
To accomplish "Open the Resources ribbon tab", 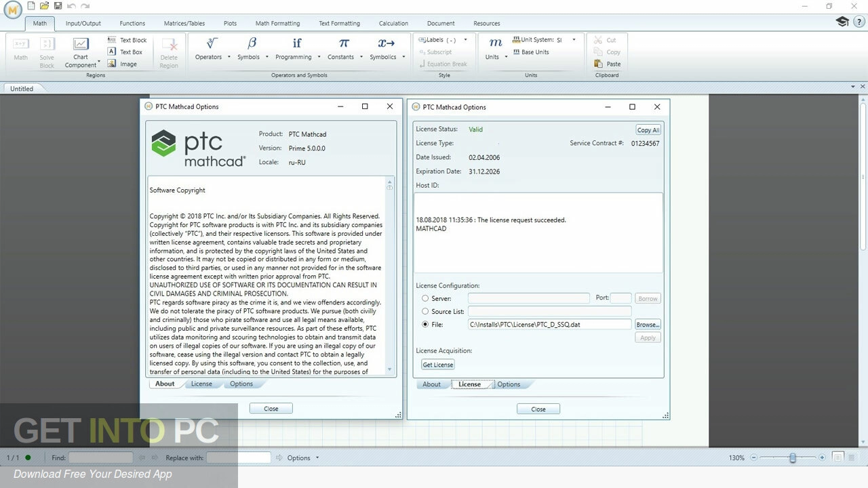I will pos(487,23).
